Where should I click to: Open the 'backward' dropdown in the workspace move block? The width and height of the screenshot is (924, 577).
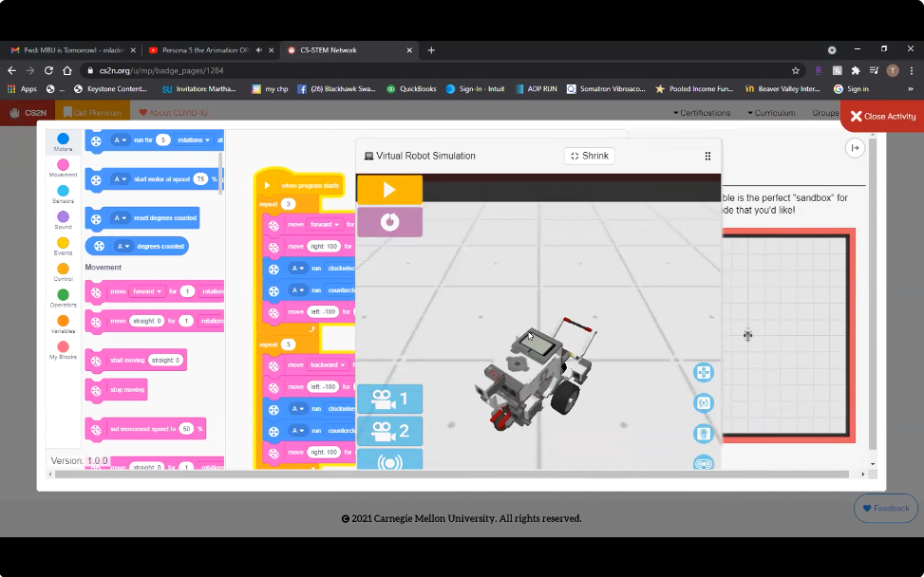click(x=328, y=365)
